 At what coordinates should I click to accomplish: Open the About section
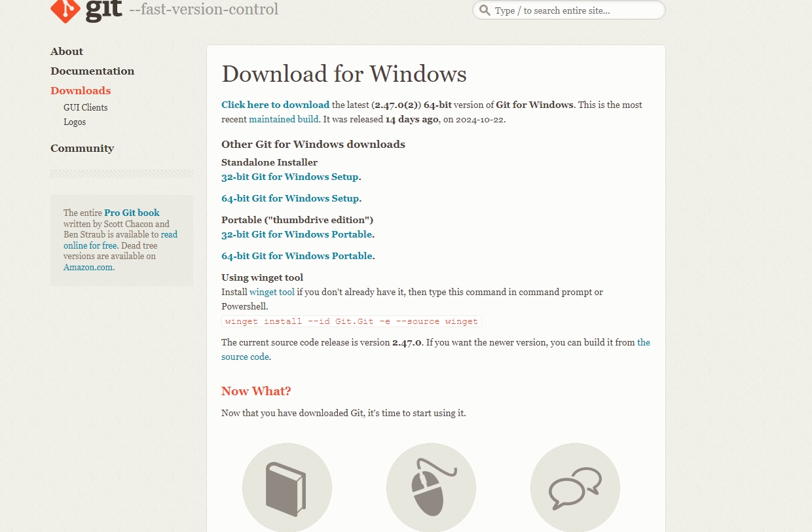tap(67, 52)
